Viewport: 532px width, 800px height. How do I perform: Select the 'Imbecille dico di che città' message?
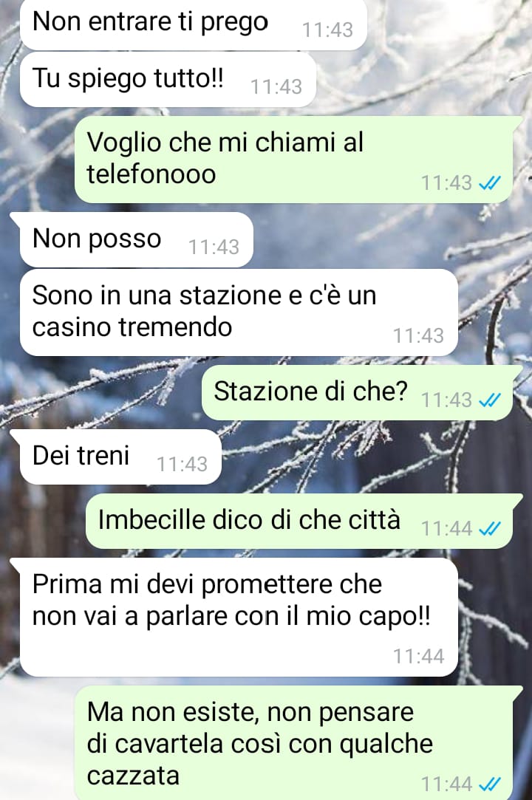304,521
